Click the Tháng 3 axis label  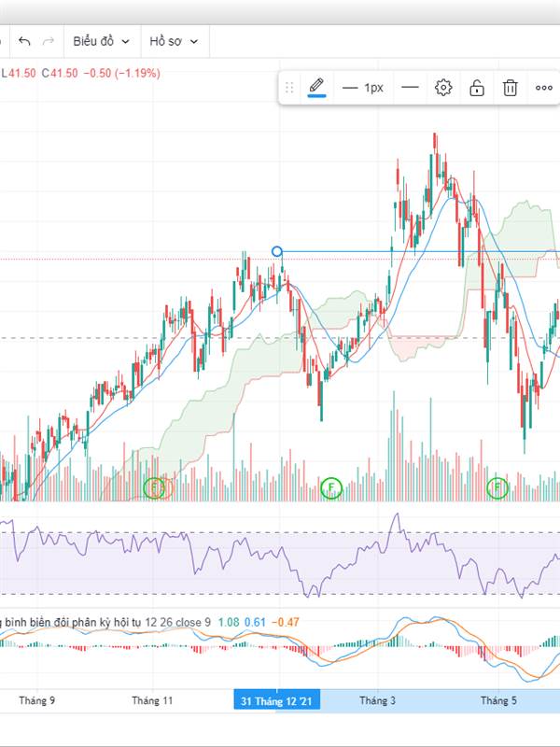378,701
